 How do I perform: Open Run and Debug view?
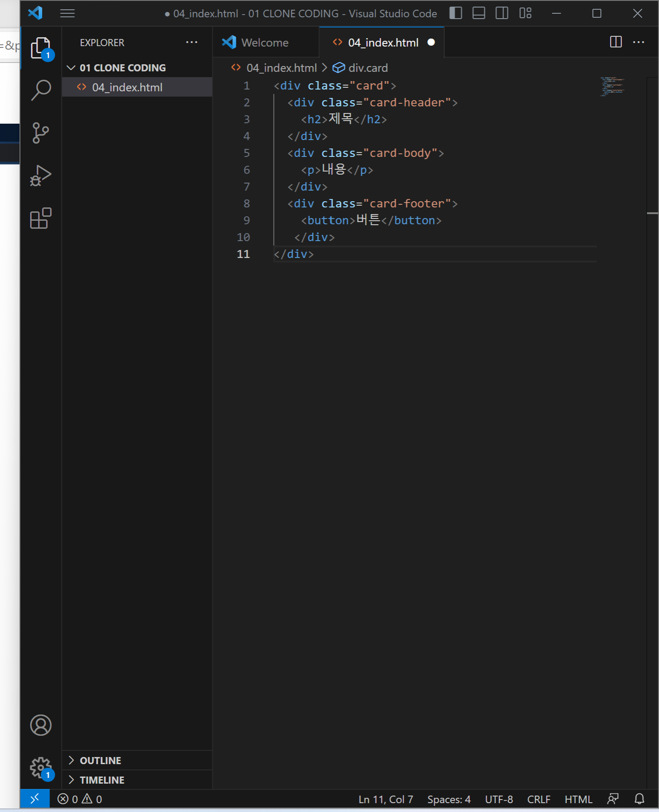(x=41, y=176)
